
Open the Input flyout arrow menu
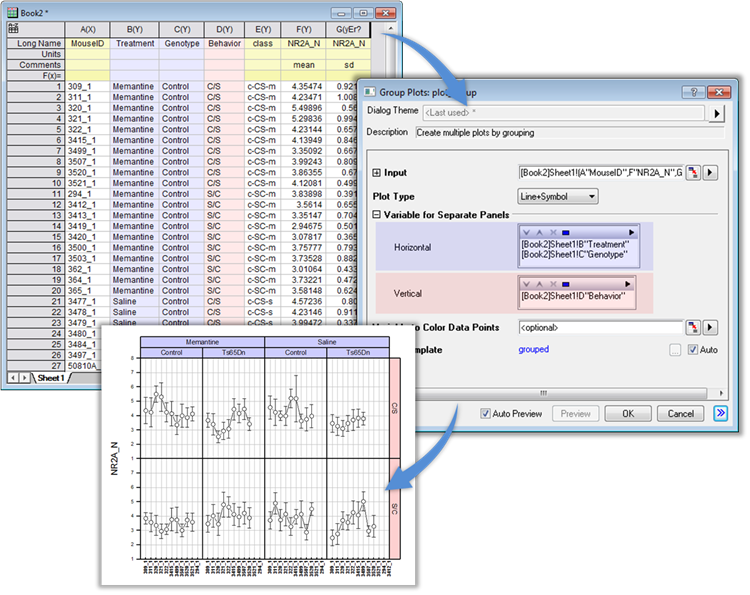coord(710,173)
